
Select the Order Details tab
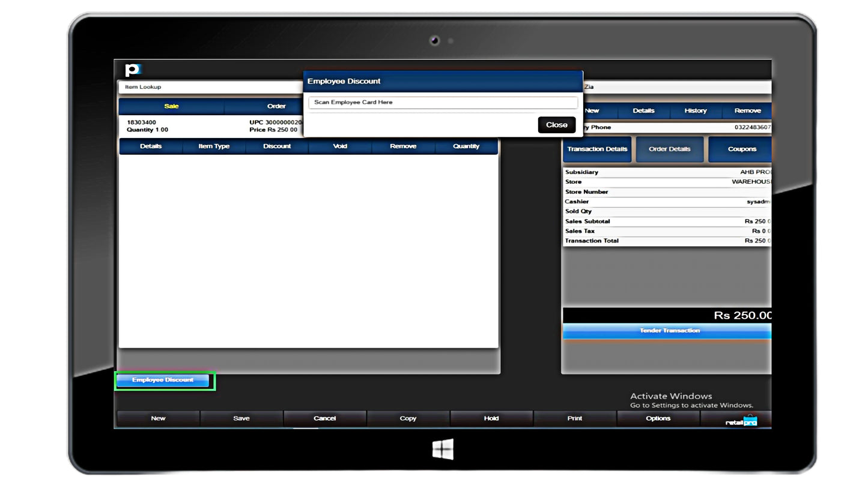[x=669, y=149]
